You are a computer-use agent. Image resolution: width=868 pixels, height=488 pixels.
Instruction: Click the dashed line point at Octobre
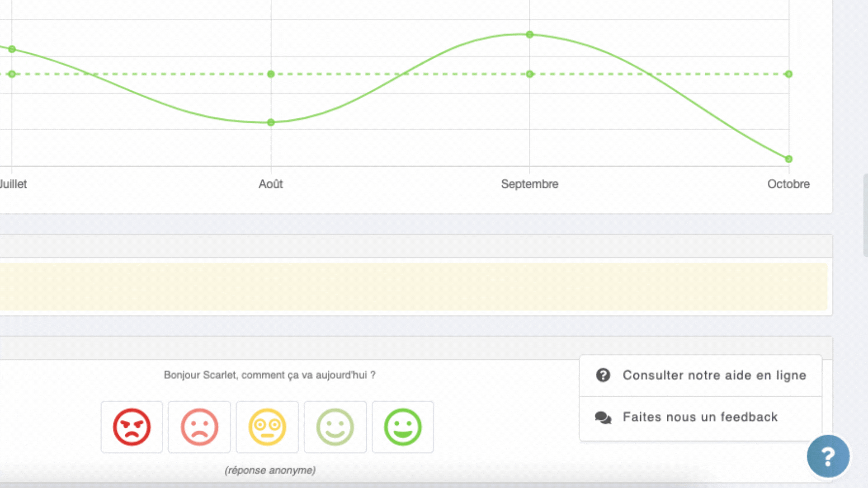tap(789, 74)
